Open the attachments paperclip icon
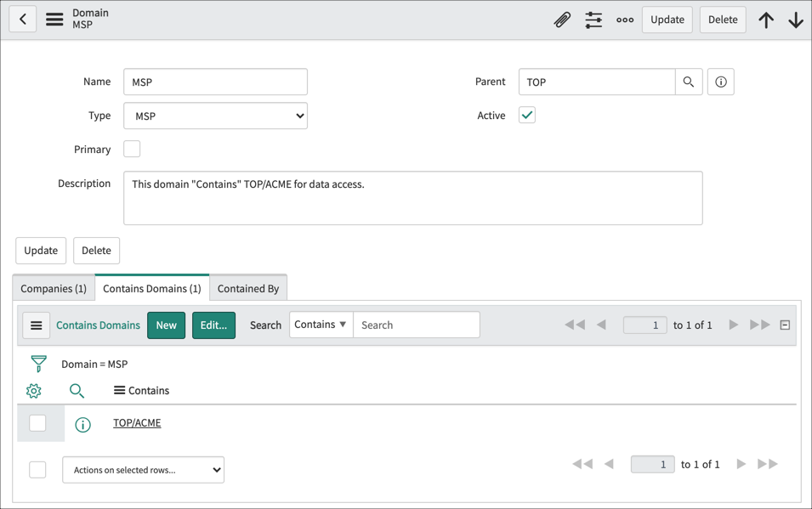The height and width of the screenshot is (509, 812). [562, 19]
